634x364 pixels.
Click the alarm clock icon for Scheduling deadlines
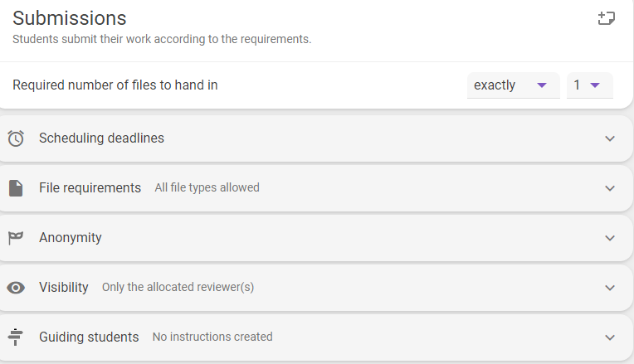click(16, 138)
